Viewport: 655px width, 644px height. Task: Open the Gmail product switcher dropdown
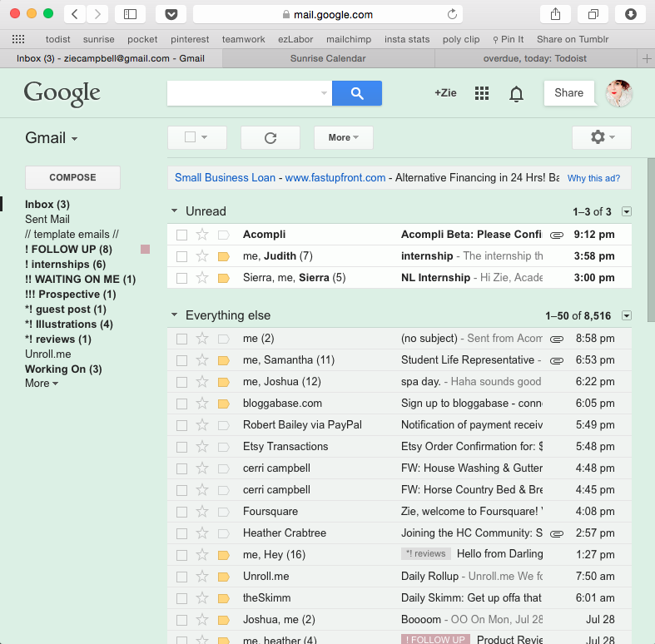point(52,138)
